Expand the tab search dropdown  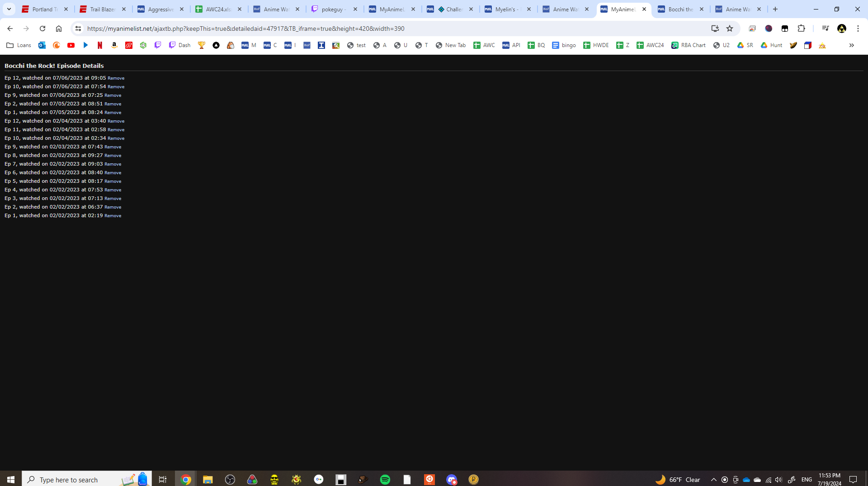[x=9, y=9]
